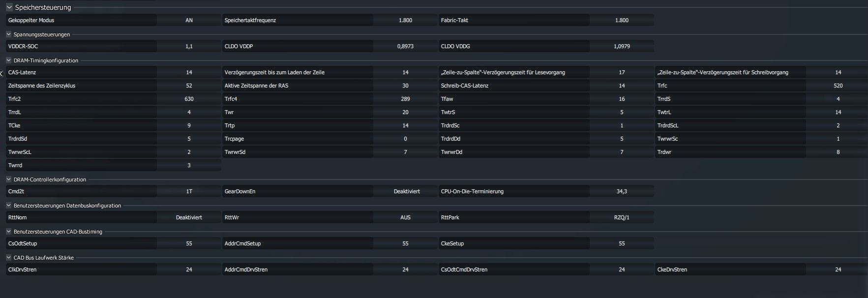Collapse Benutzersteuerungen CAD-Bustiming section

coord(8,232)
